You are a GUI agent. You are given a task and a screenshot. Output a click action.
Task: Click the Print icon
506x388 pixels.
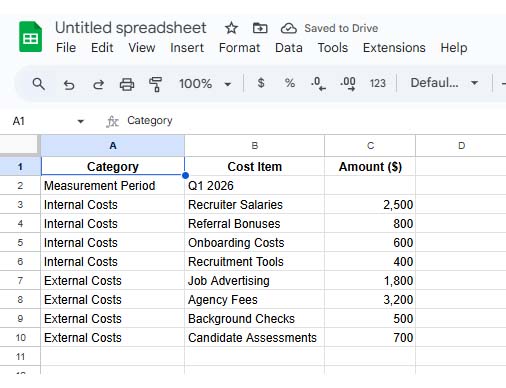click(x=127, y=84)
